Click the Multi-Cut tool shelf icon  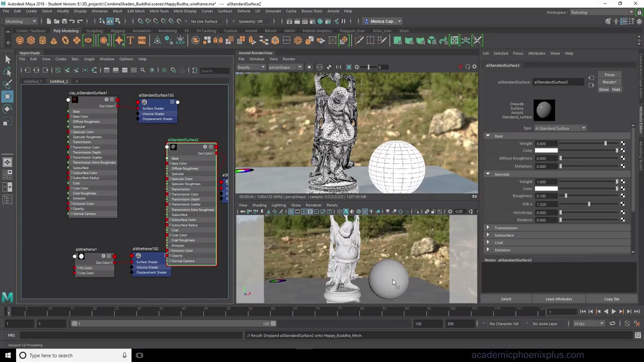tap(359, 41)
